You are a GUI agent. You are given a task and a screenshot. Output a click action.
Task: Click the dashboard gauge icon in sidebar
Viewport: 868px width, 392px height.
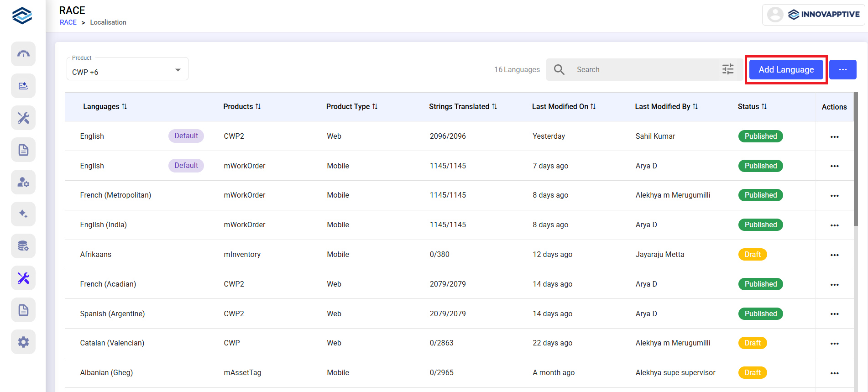[x=23, y=54]
